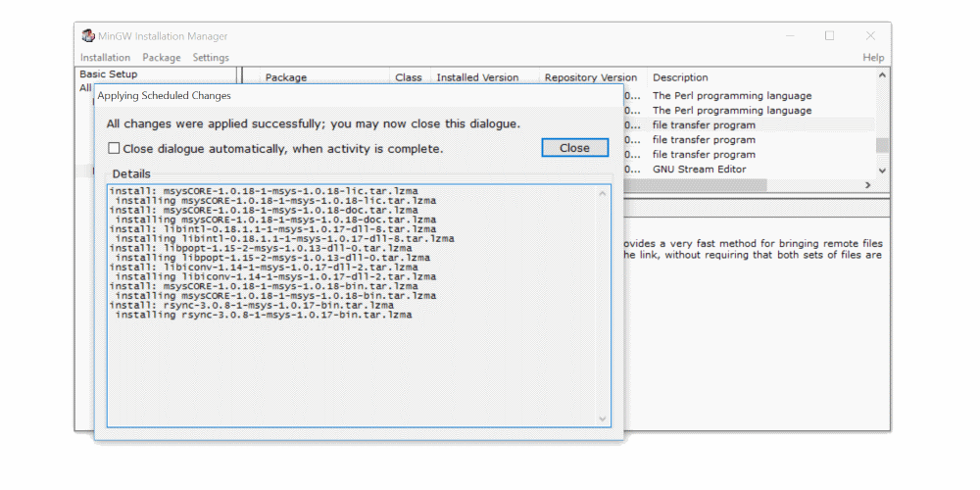This screenshot has height=490, width=980.
Task: Click 'installing rsync-3.0.8-1-msys-1.0.17-bin.tar.lzma' log line
Action: 263,315
